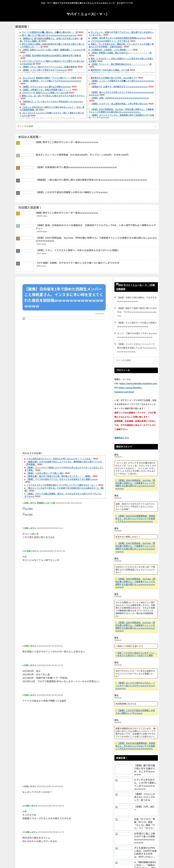Open new article コラにしか見えないドロップキック

coord(145,797)
